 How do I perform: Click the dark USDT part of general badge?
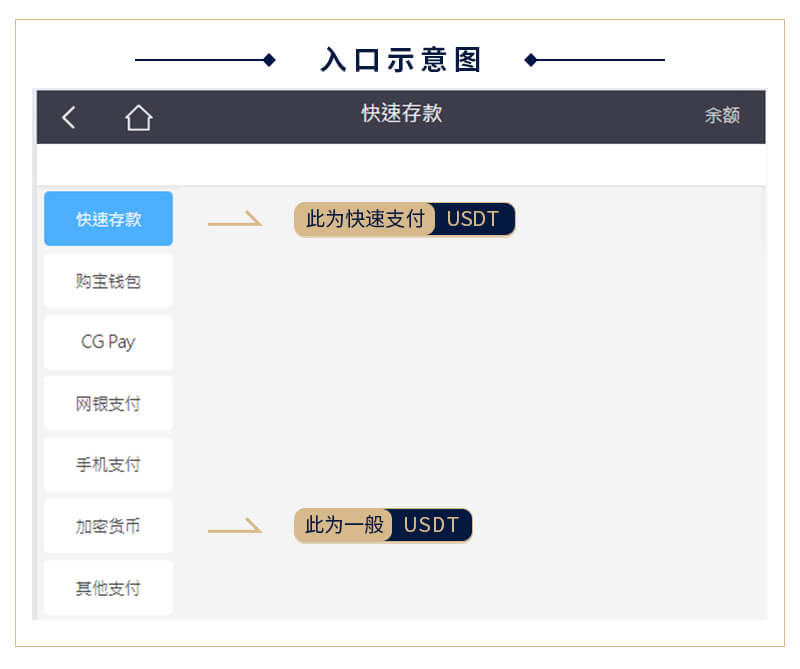432,526
